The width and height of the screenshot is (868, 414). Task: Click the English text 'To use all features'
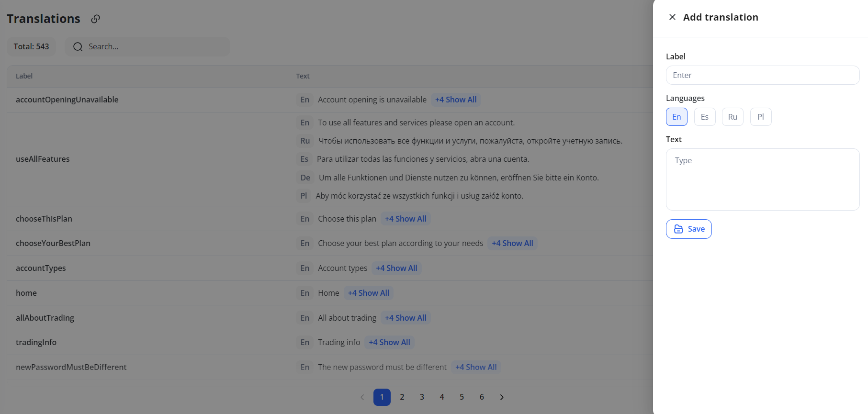coord(417,123)
